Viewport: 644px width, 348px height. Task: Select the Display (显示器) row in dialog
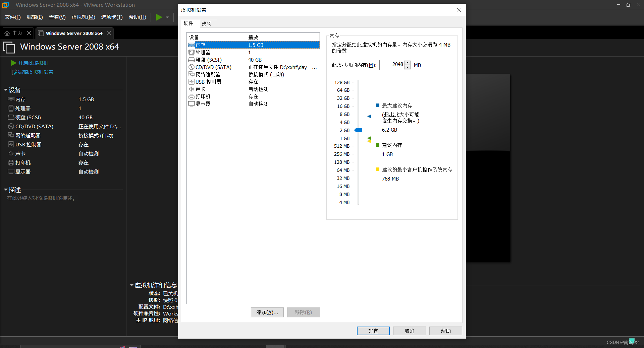click(253, 104)
